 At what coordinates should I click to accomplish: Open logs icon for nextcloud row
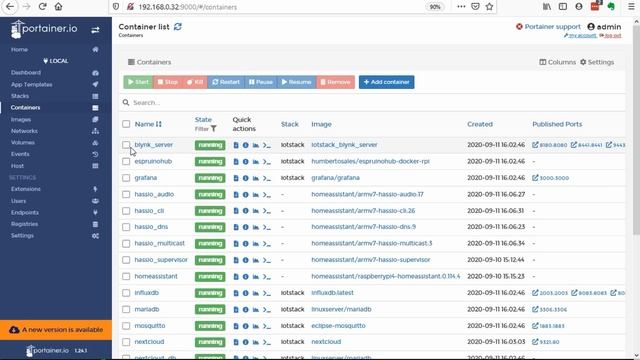(x=236, y=342)
